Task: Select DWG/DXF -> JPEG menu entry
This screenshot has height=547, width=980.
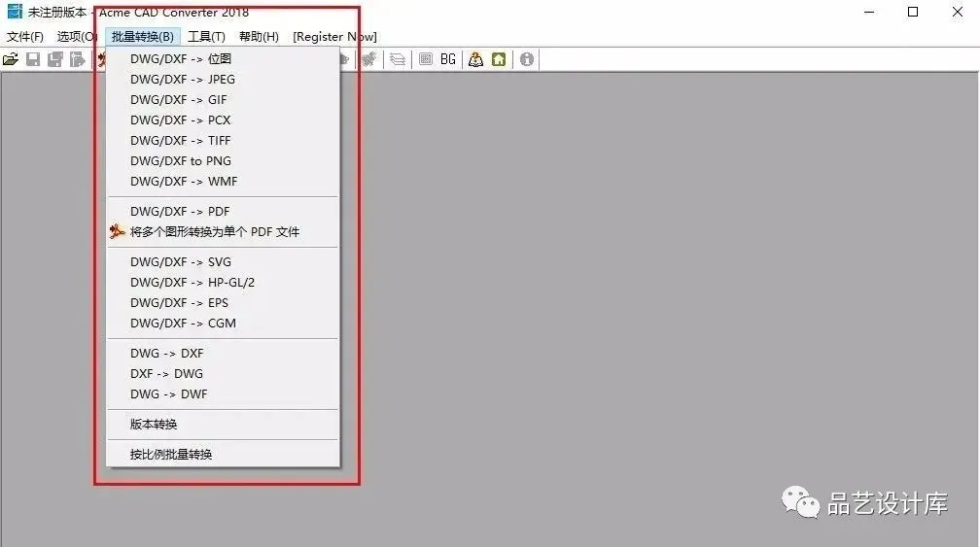Action: click(x=223, y=80)
